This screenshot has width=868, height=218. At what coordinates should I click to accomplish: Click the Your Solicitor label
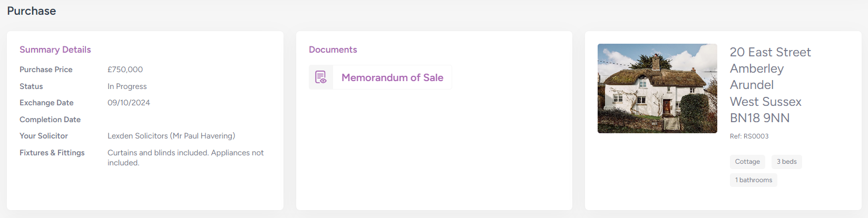pos(44,136)
